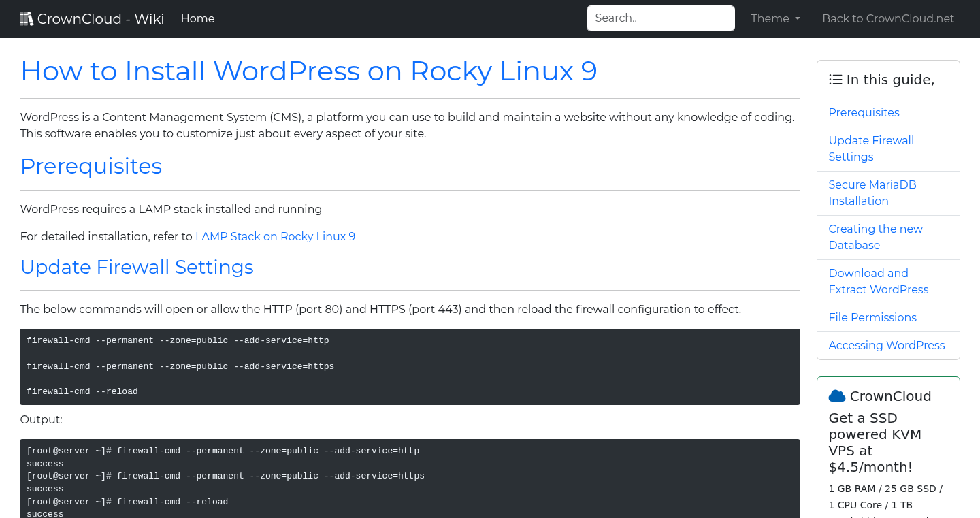Open Download and Extract WordPress section link
Image resolution: width=980 pixels, height=518 pixels.
point(878,281)
